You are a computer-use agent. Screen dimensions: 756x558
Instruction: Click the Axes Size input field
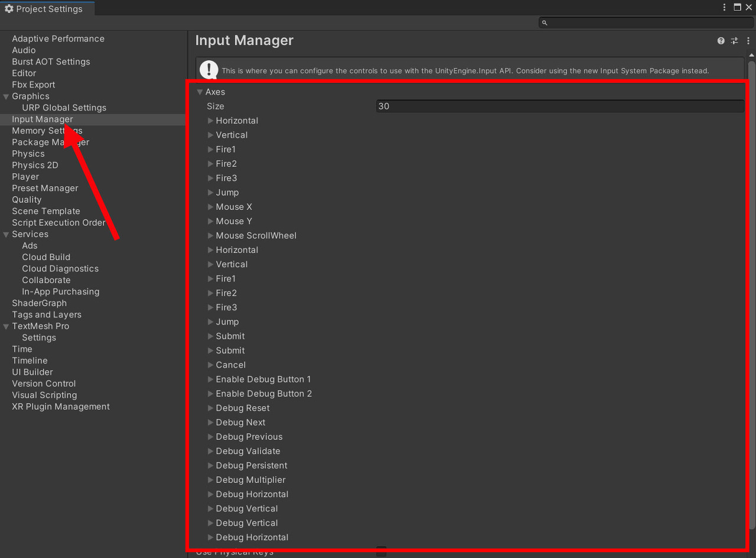[560, 106]
